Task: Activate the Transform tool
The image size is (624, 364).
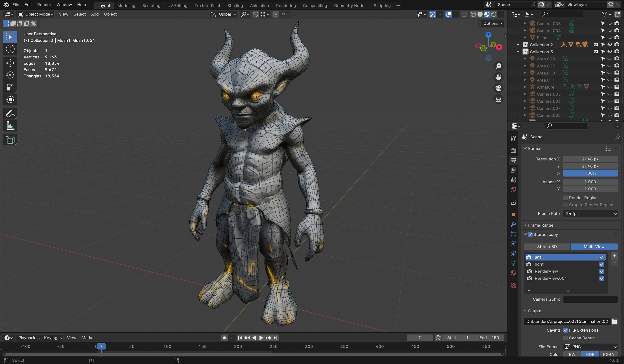Action: 10,99
